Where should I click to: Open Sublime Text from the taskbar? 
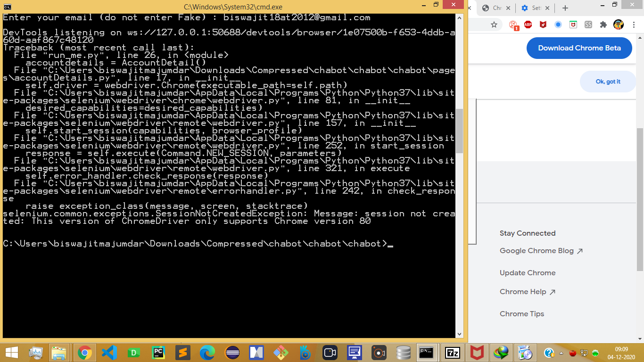click(182, 353)
